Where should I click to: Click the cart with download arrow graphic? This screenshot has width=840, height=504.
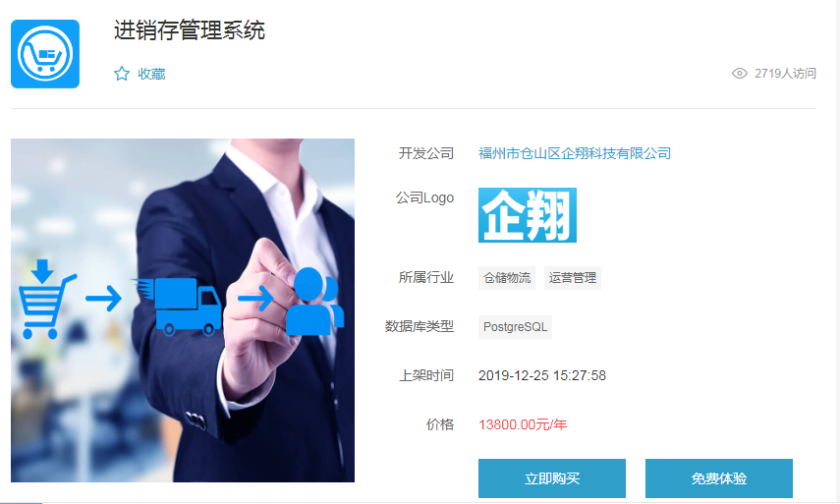click(x=46, y=299)
